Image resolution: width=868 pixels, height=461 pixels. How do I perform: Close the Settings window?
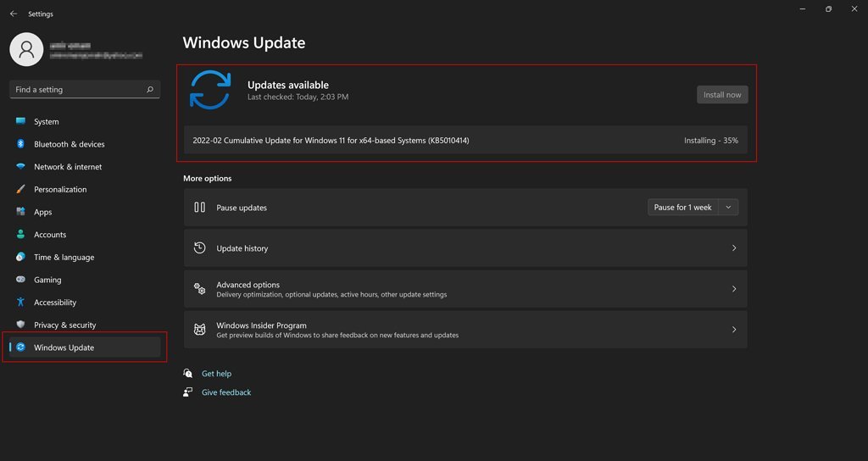click(854, 8)
